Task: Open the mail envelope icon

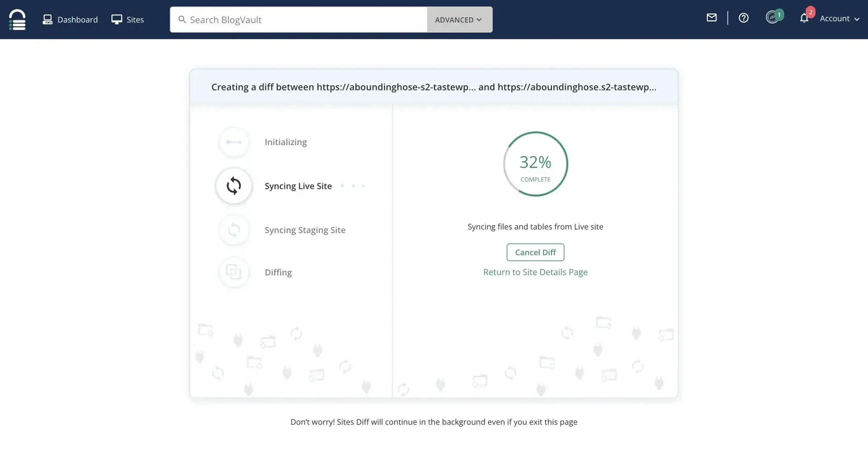Action: (x=711, y=18)
